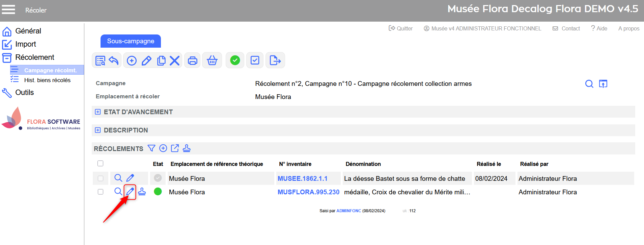This screenshot has height=245, width=644.
Task: Tick the checkbox for MUSFLORA.995.230 row
Action: (x=101, y=192)
